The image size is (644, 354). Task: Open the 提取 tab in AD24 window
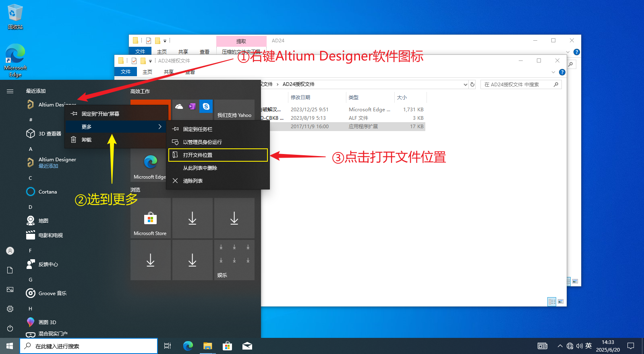241,41
